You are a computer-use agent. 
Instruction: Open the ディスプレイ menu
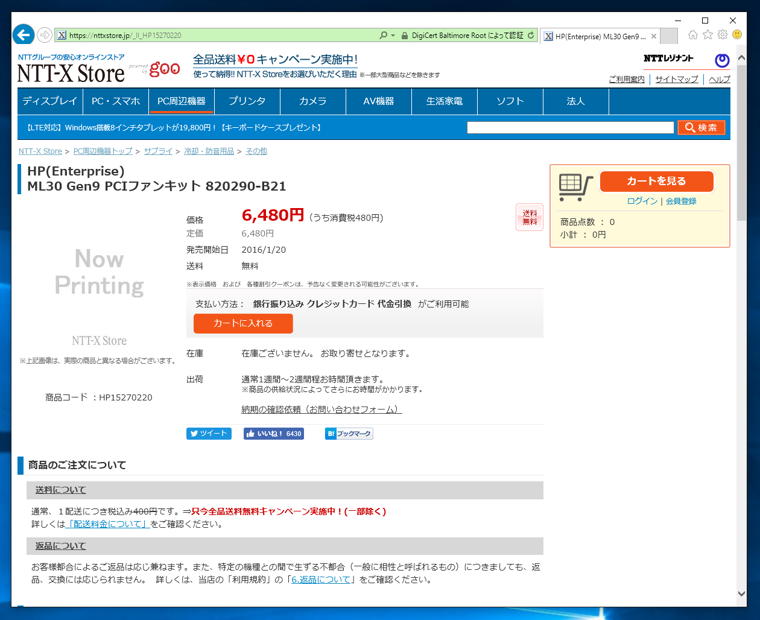coord(50,101)
